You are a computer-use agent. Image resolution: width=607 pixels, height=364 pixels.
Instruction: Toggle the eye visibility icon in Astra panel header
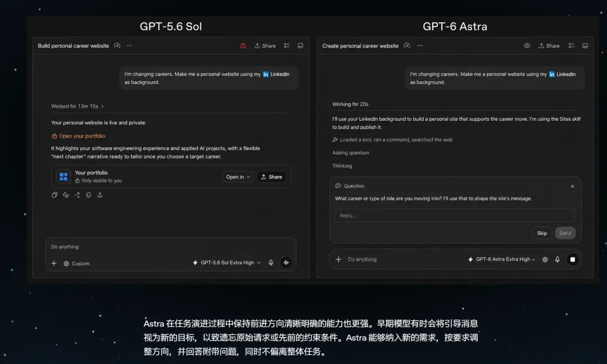coord(527,46)
